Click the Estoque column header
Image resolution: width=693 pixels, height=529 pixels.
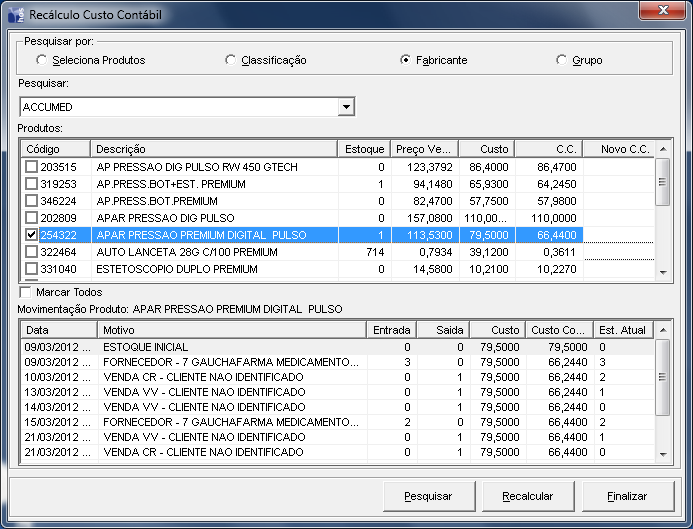tap(364, 149)
